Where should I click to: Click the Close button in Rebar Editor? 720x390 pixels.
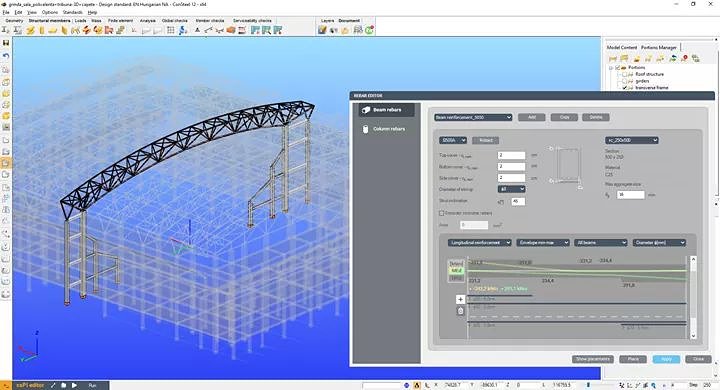[698, 359]
